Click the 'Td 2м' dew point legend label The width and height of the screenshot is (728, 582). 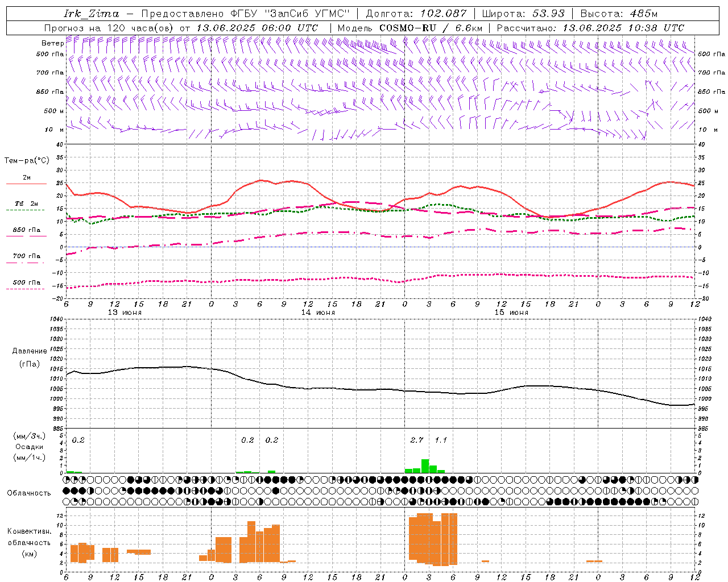tap(27, 203)
